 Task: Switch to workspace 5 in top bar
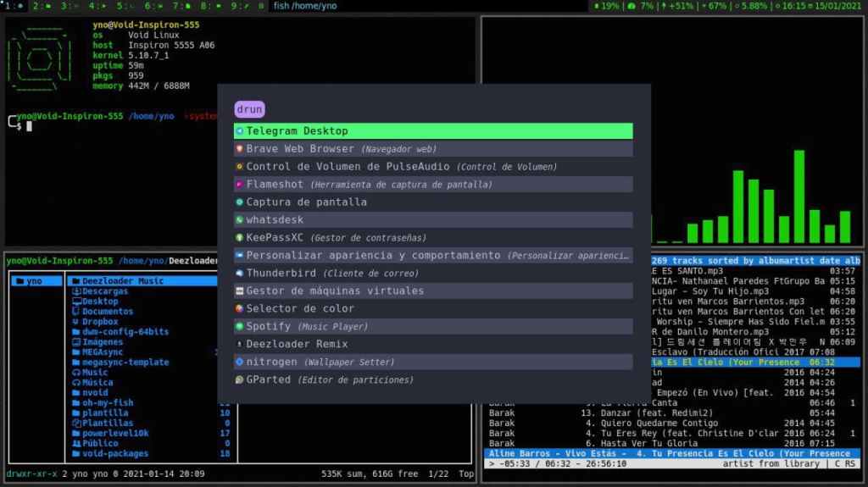pyautogui.click(x=125, y=6)
